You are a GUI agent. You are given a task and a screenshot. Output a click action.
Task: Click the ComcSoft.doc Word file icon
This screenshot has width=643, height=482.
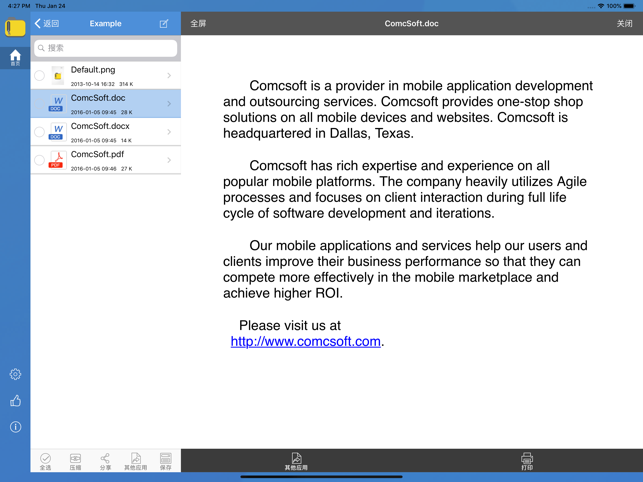tap(57, 103)
